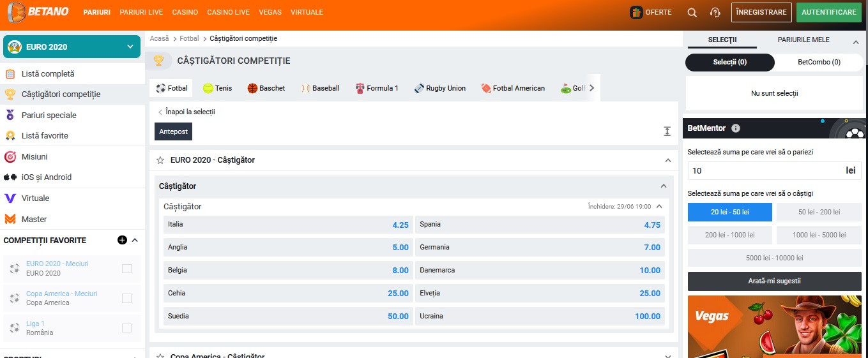Open the VEGAS menu
The image size is (868, 358).
(x=270, y=12)
